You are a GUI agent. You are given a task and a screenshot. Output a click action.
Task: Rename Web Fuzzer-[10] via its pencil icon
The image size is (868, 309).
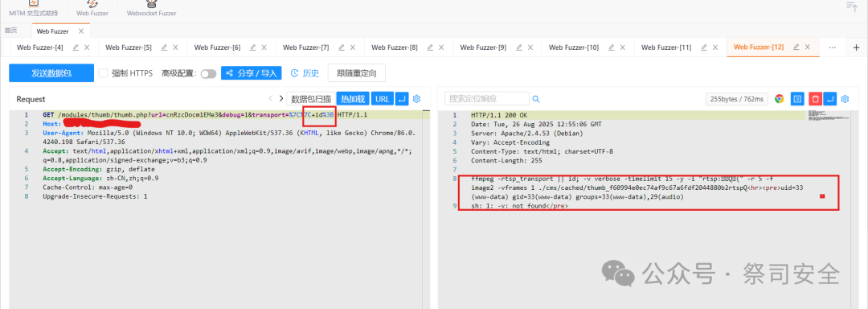(x=611, y=47)
